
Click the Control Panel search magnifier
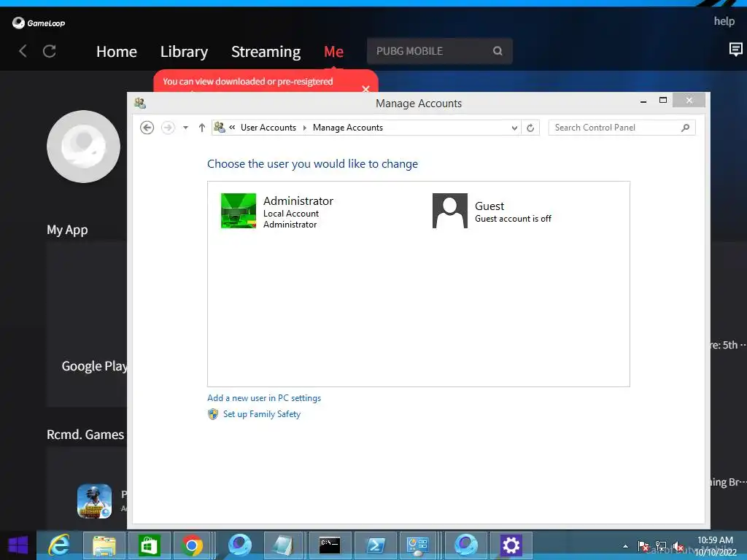click(685, 128)
